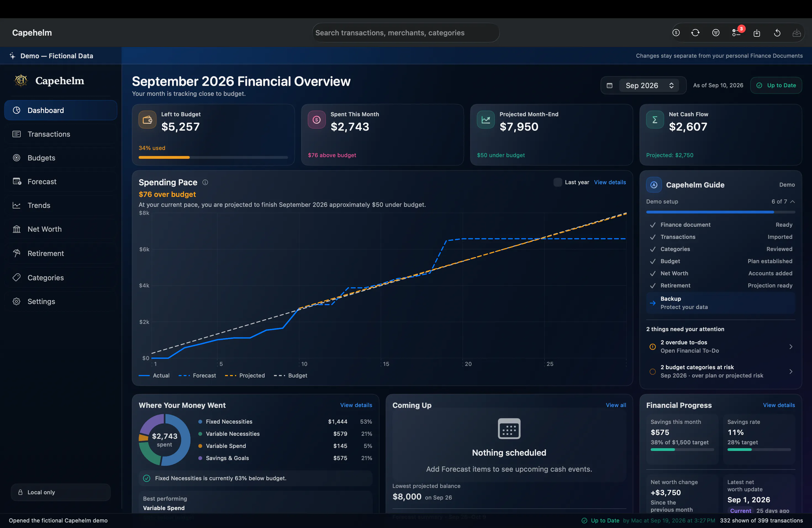Open the to-do checklist icon with badge

(736, 33)
